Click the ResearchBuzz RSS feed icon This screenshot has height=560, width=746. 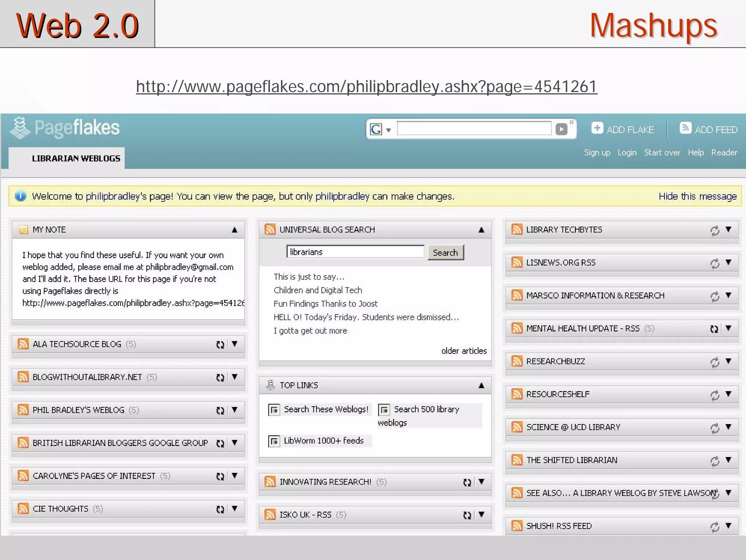[x=517, y=361]
